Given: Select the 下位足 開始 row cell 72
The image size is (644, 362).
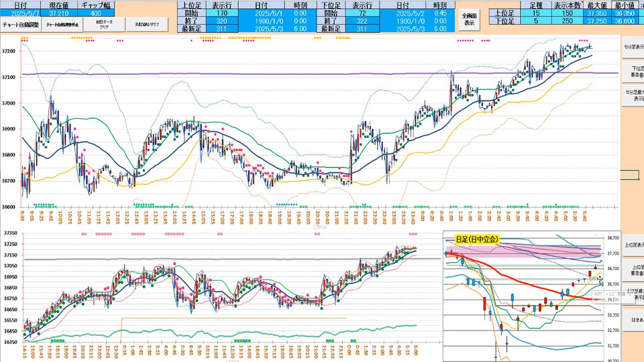Looking at the screenshot, I should point(362,13).
